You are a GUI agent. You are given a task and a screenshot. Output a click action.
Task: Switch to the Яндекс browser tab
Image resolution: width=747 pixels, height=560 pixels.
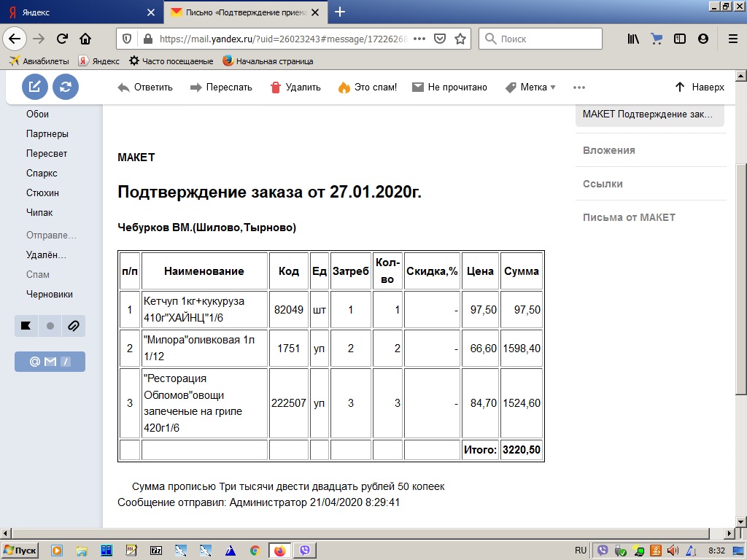coord(80,12)
